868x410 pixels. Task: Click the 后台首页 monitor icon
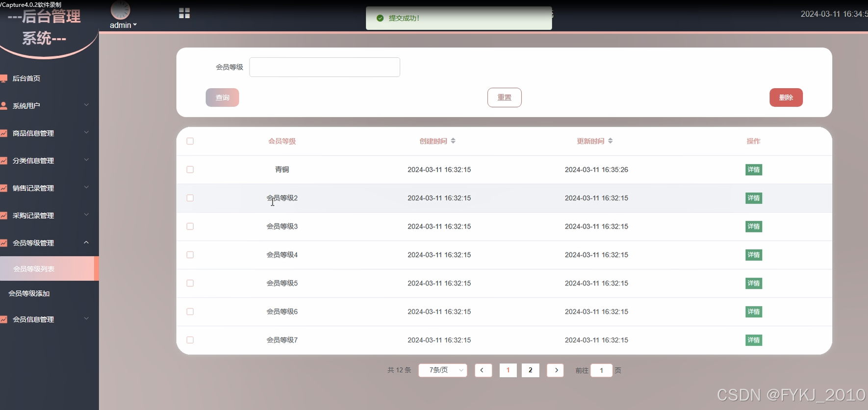[4, 78]
